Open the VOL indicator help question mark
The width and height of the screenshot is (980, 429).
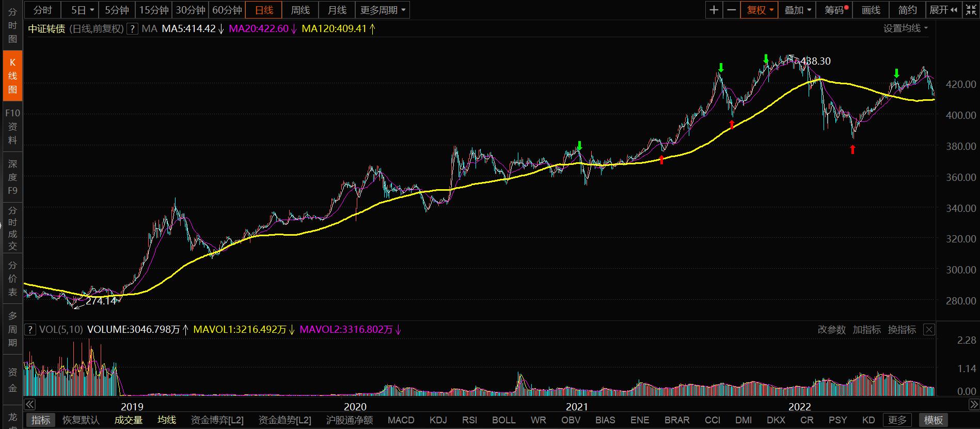(x=30, y=330)
